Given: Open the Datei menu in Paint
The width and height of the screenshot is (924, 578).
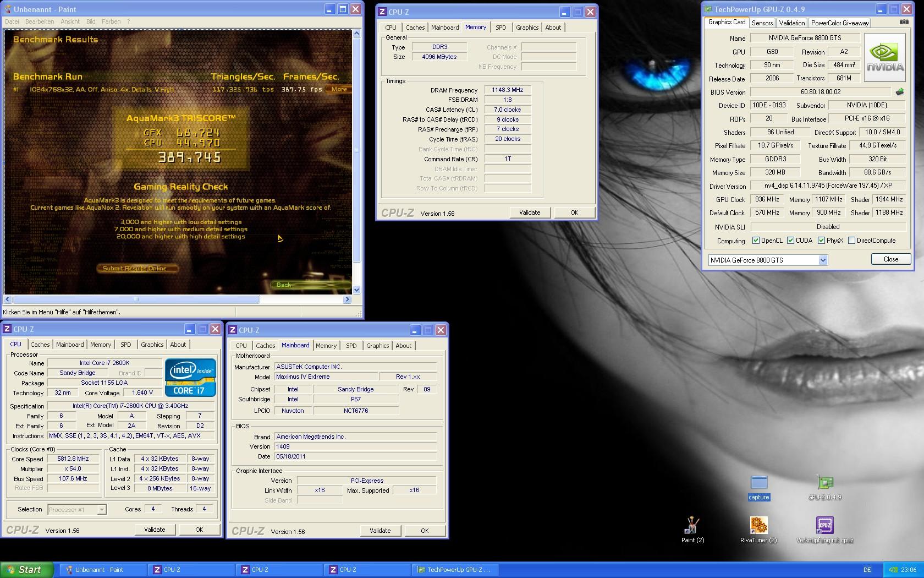Looking at the screenshot, I should tap(12, 21).
